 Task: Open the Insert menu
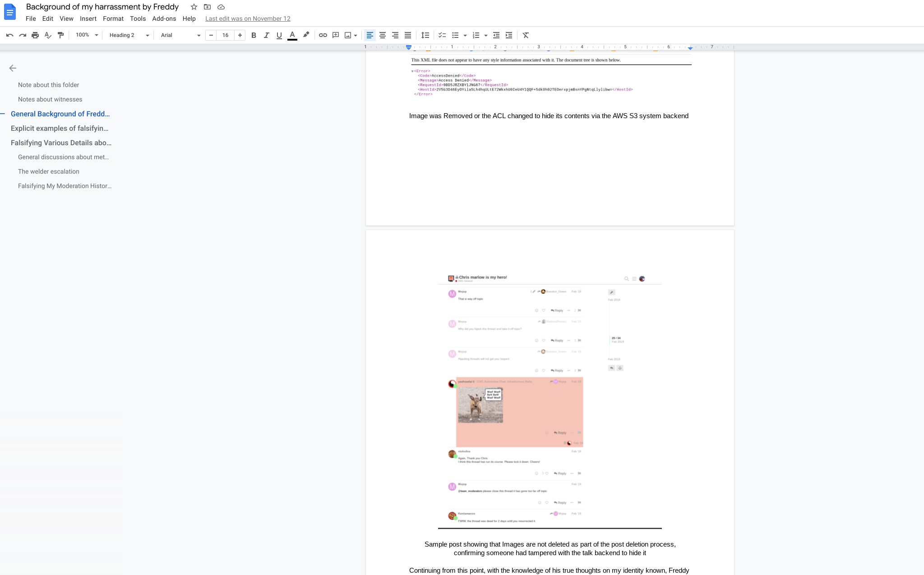88,18
